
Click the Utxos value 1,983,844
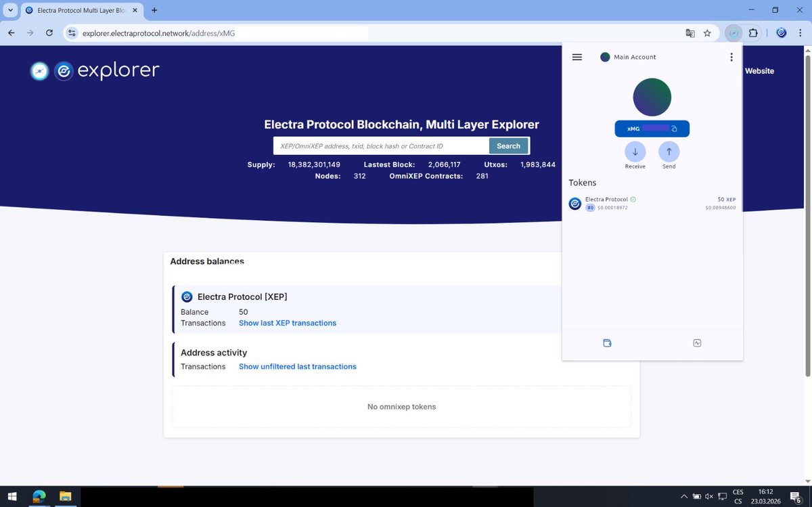click(538, 164)
